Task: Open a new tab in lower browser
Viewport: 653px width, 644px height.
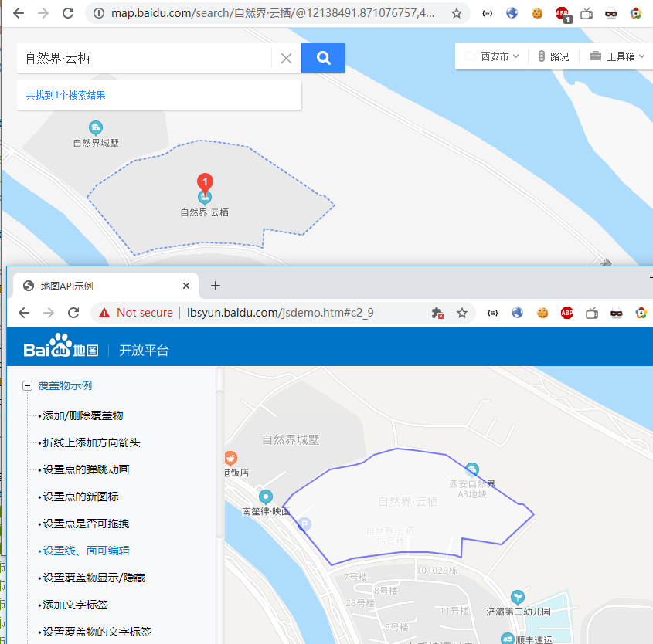Action: tap(216, 286)
